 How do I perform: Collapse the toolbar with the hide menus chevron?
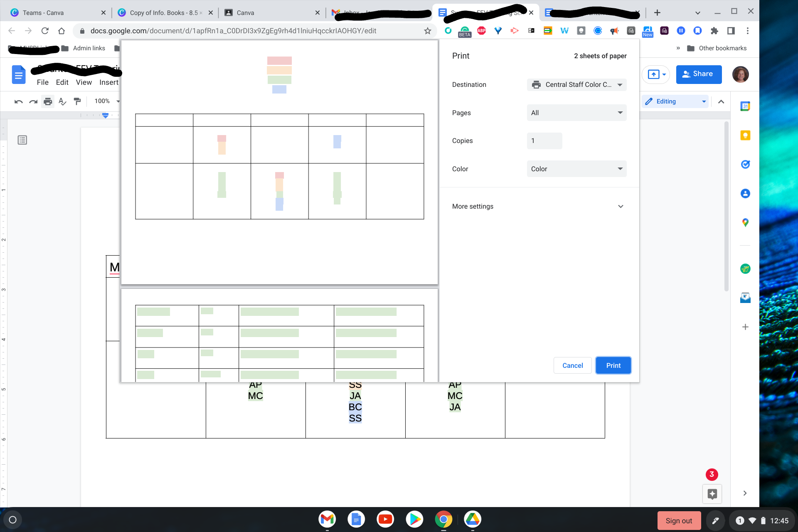coord(721,101)
